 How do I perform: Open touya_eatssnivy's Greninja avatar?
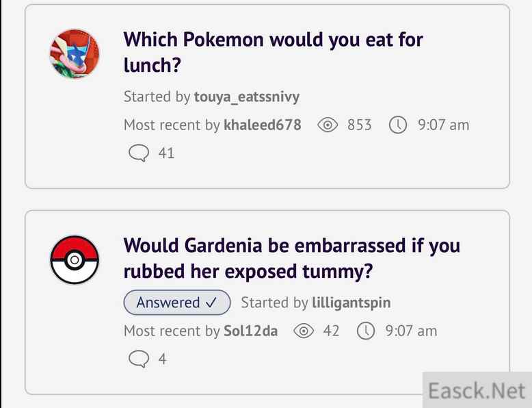pos(75,54)
